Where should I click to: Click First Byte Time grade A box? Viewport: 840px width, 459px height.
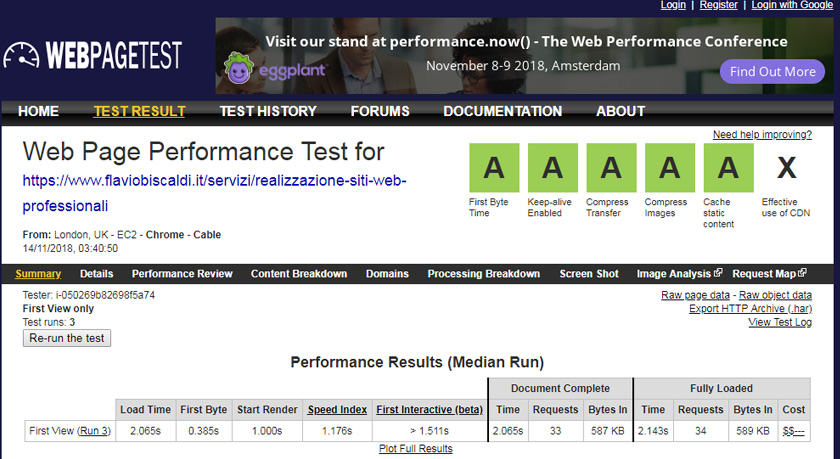494,168
